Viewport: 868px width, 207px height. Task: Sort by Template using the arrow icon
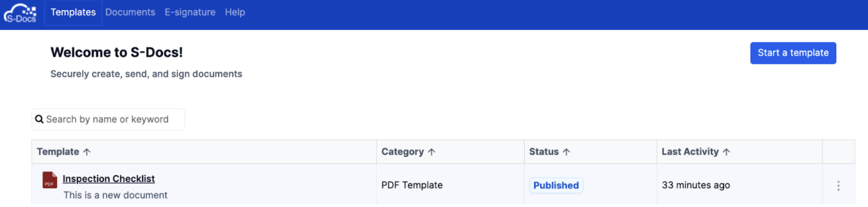pos(87,152)
